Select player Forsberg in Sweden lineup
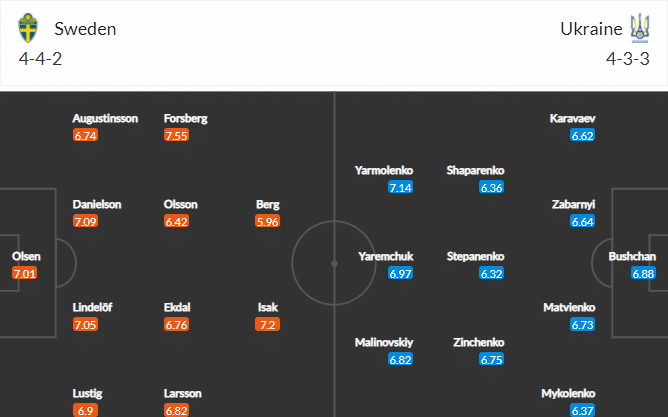This screenshot has width=668, height=417. 186,117
